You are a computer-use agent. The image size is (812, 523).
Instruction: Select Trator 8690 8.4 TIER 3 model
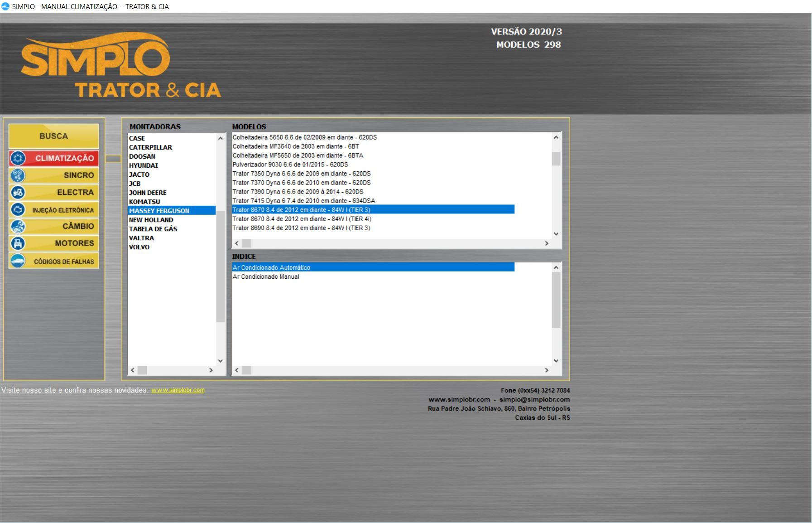coord(301,228)
